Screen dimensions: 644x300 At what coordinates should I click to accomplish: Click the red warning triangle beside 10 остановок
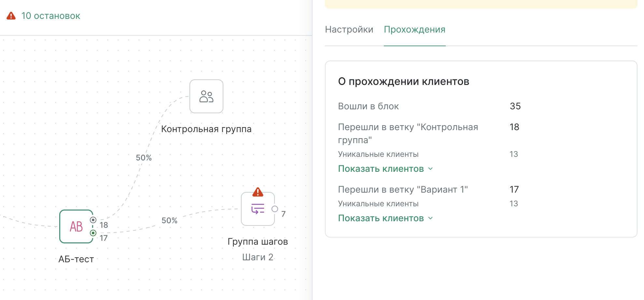11,16
